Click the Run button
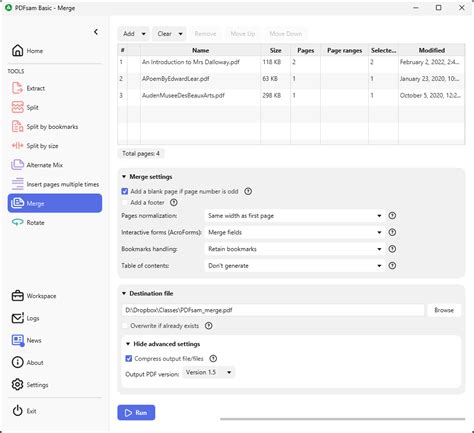The width and height of the screenshot is (474, 433). pyautogui.click(x=136, y=413)
